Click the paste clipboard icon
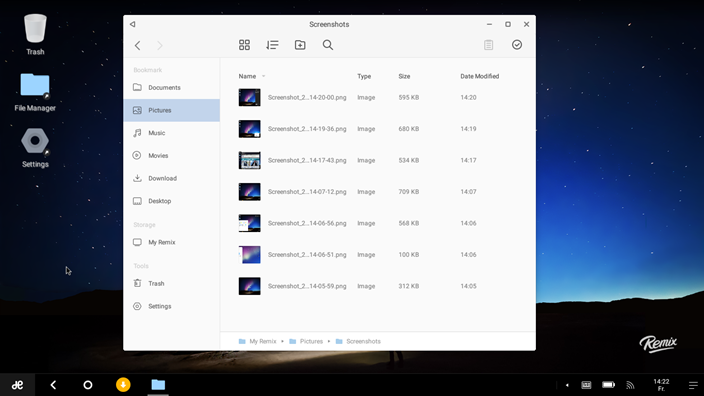Screen dimensions: 704x396 [488, 45]
